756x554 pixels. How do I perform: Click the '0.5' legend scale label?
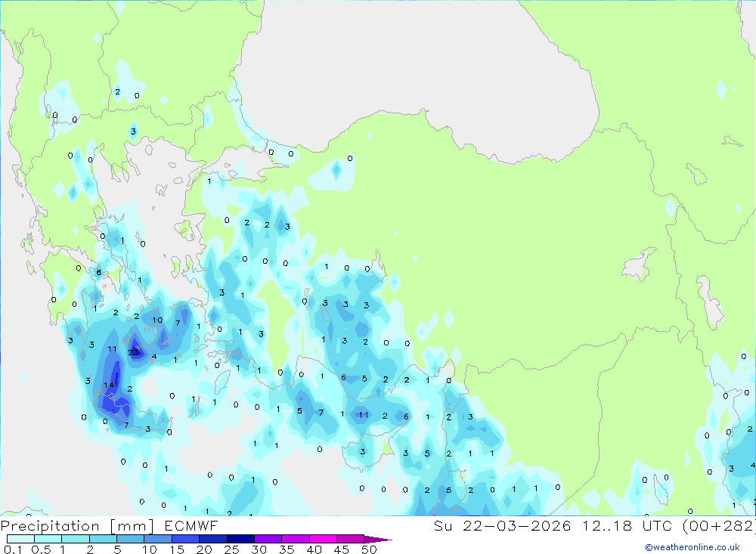[x=41, y=549]
